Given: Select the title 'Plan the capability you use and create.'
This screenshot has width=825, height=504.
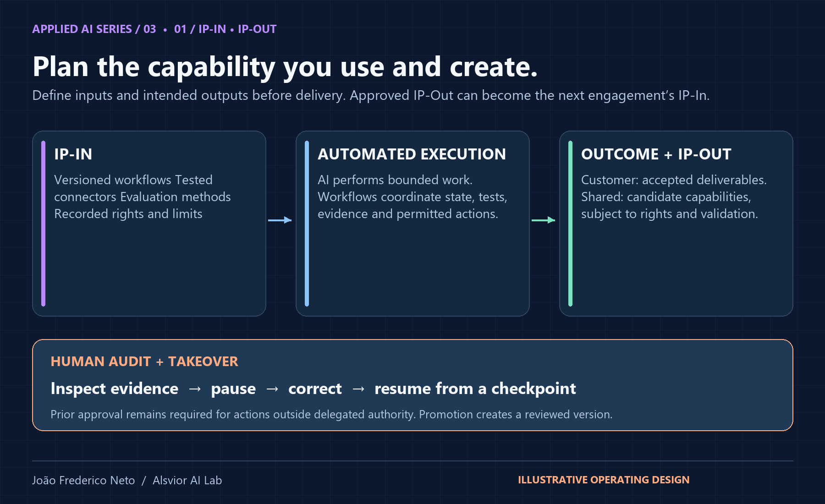Looking at the screenshot, I should [285, 67].
